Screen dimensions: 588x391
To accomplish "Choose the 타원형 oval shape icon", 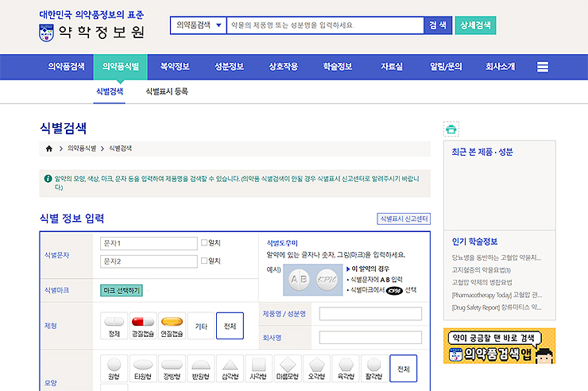I will click(x=143, y=369).
